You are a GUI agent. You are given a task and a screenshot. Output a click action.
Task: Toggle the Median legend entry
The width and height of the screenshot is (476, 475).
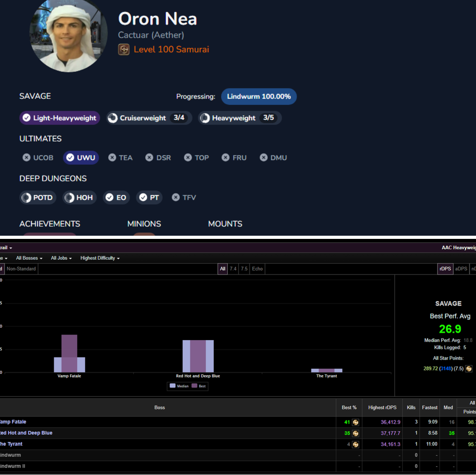[x=179, y=386]
